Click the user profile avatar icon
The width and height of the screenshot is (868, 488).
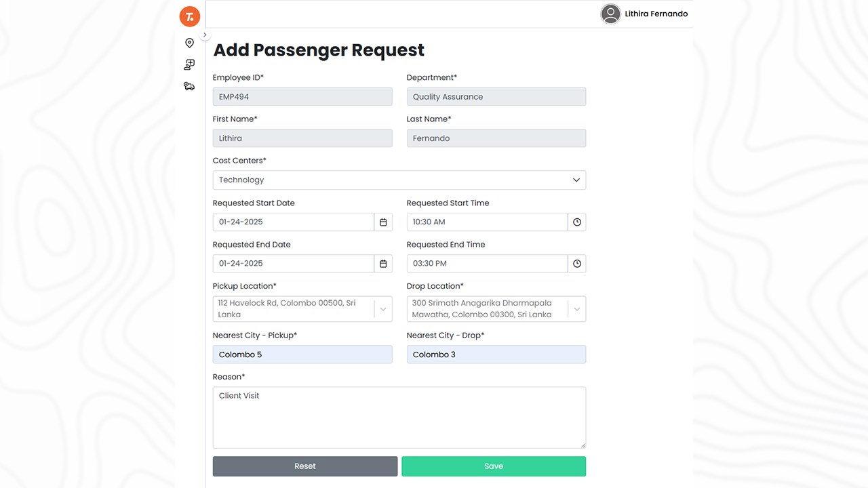click(x=610, y=14)
